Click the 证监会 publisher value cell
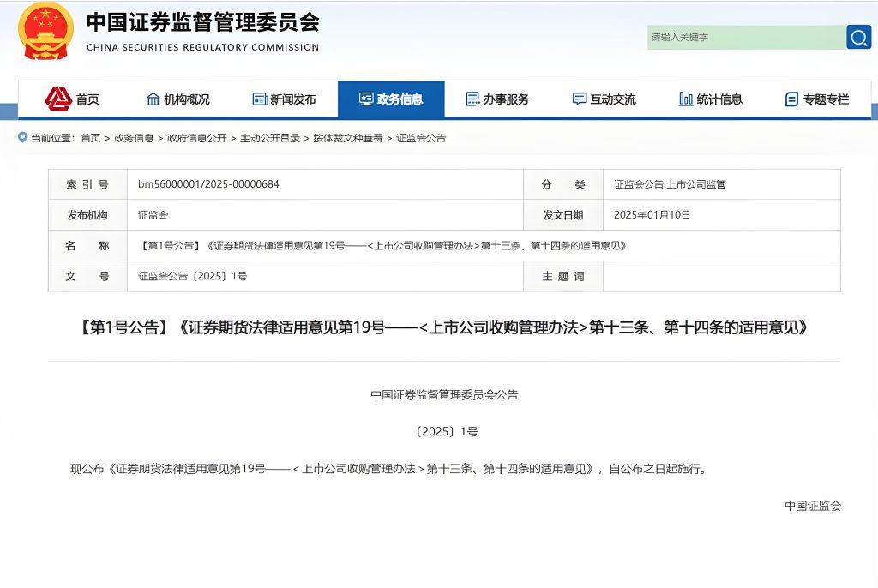Screen dimensions: 878x588 (x=325, y=215)
